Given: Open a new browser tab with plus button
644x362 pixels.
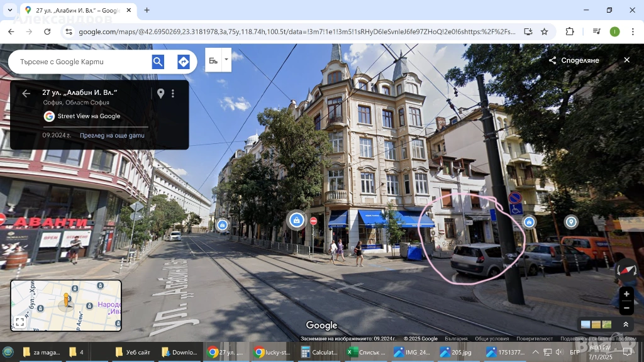Looking at the screenshot, I should [147, 10].
